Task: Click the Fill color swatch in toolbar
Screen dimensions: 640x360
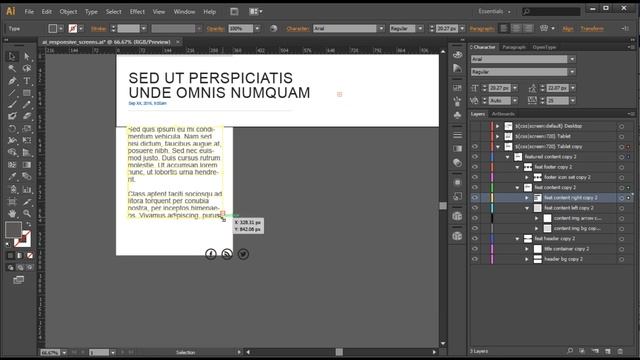Action: tap(13, 229)
